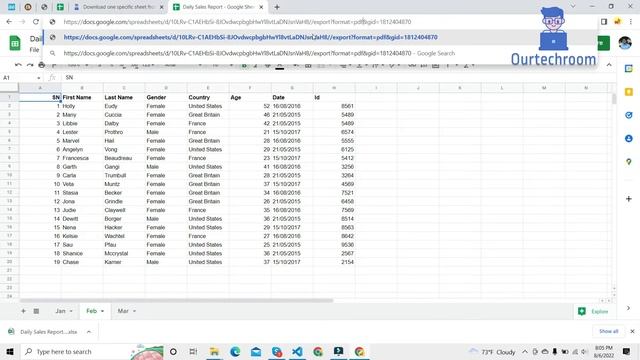Open Contacts in the side panel

point(629,139)
